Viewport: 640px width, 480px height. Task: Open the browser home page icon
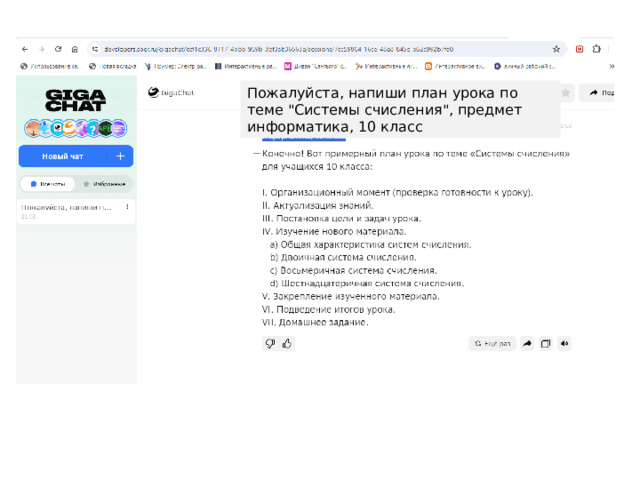click(75, 49)
